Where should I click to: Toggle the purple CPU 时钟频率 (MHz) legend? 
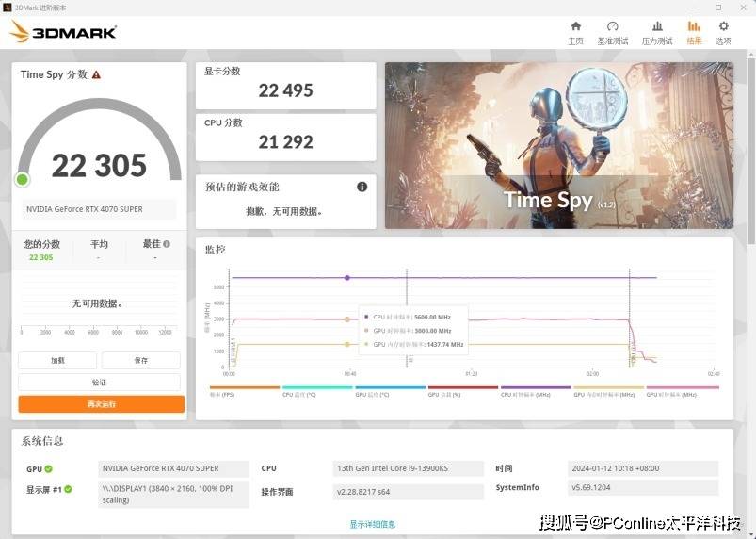[x=536, y=391]
